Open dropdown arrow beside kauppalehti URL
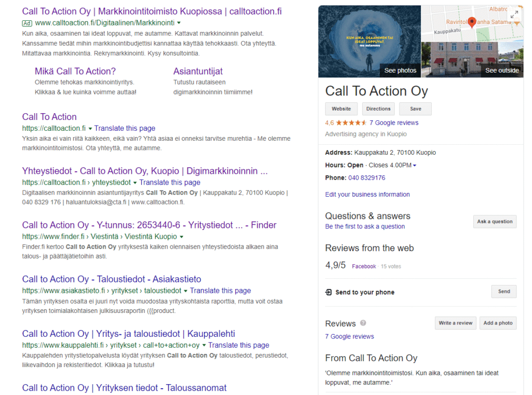Viewport: 532px width, 395px height. click(x=204, y=345)
